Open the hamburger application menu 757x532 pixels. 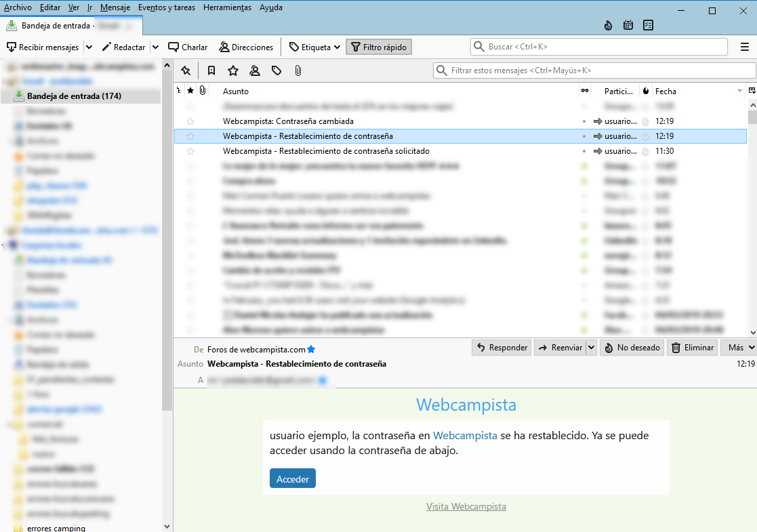(744, 47)
